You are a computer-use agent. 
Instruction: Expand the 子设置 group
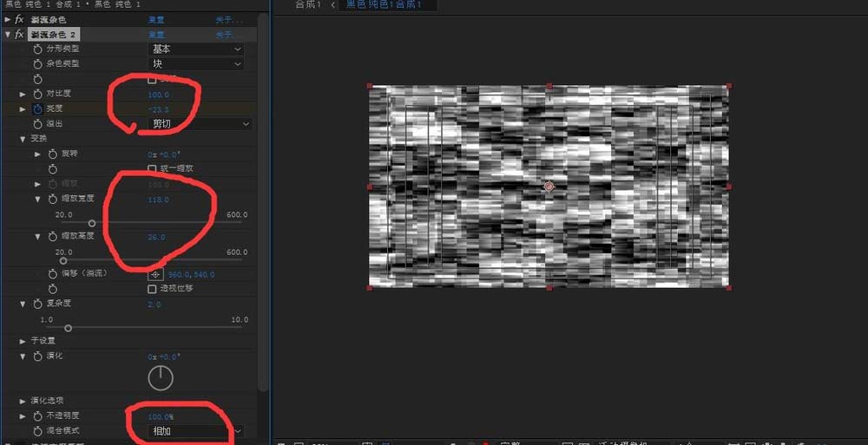23,341
